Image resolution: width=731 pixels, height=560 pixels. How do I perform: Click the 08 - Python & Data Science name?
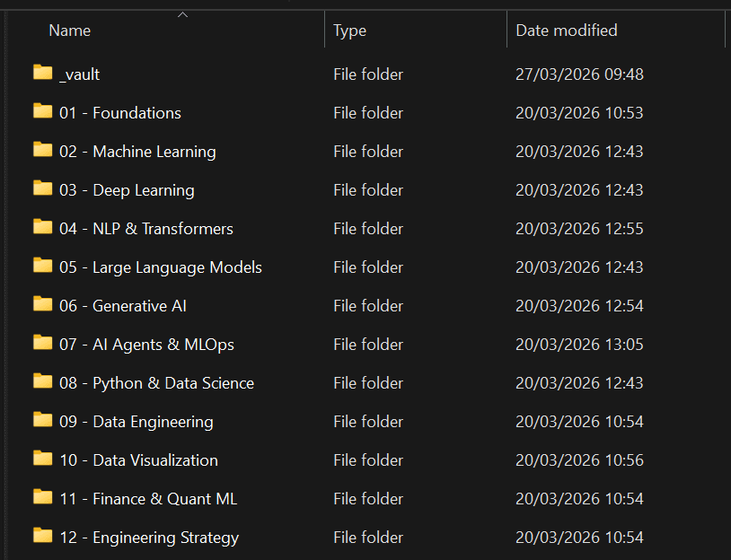point(156,383)
